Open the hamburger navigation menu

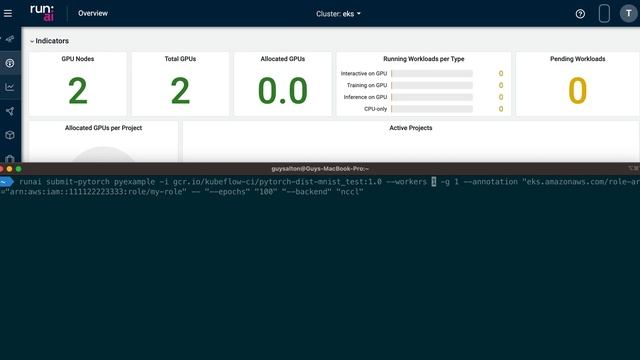coord(8,13)
